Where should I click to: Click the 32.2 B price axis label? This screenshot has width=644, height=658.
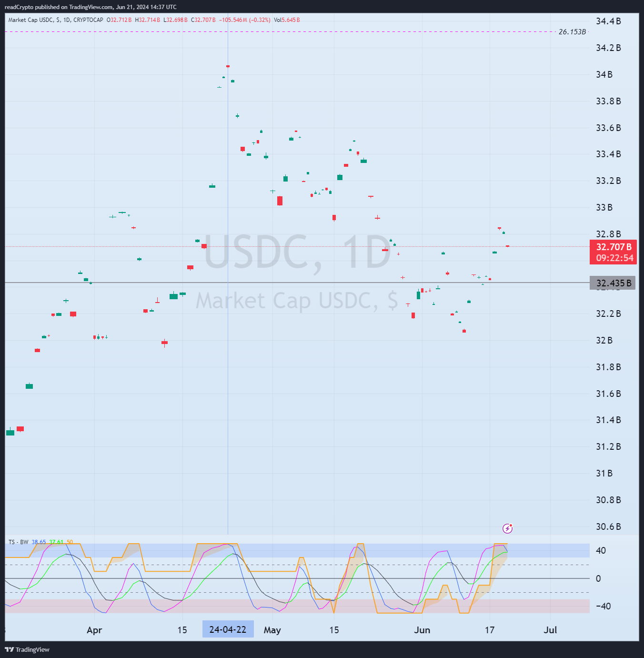(x=608, y=314)
